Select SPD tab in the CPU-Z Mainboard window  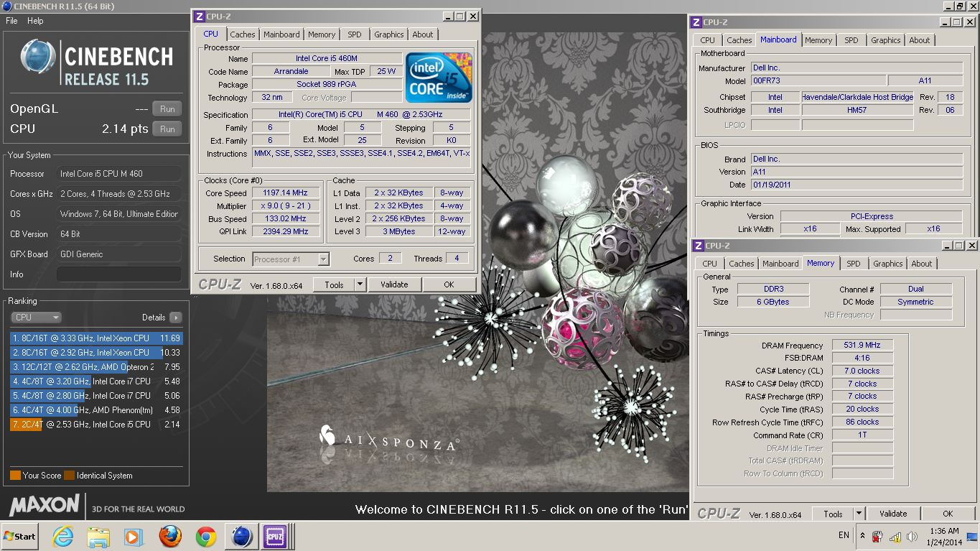point(851,40)
